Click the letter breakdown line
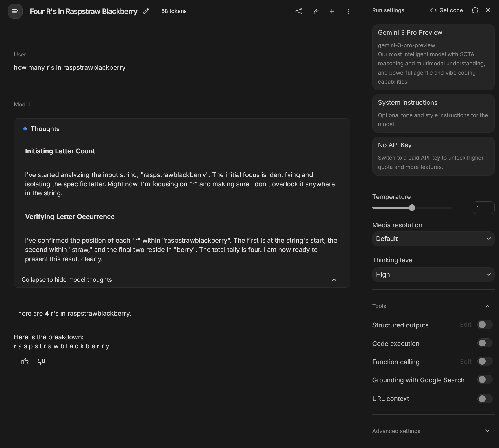 click(62, 346)
